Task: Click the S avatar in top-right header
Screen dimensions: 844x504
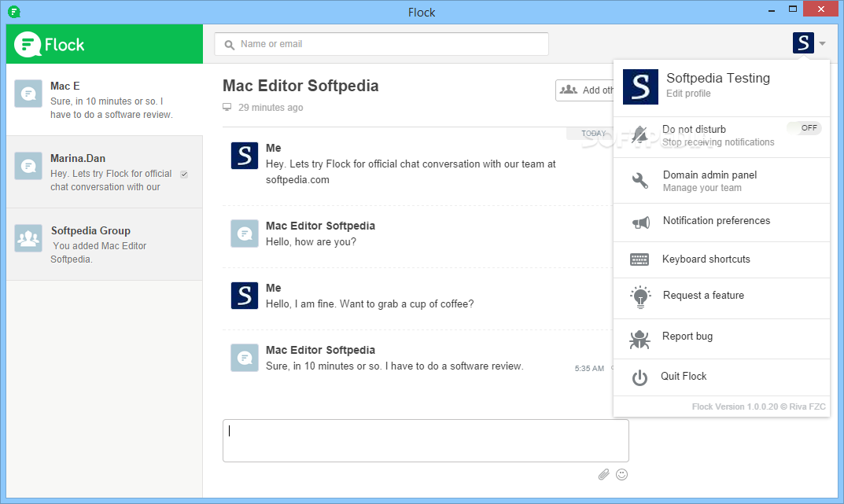Action: (803, 43)
